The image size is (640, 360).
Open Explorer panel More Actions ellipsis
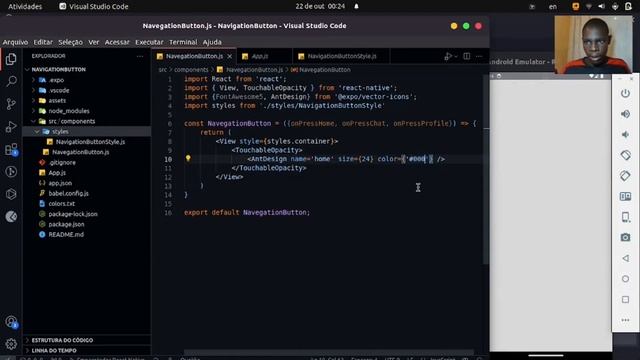click(x=140, y=56)
